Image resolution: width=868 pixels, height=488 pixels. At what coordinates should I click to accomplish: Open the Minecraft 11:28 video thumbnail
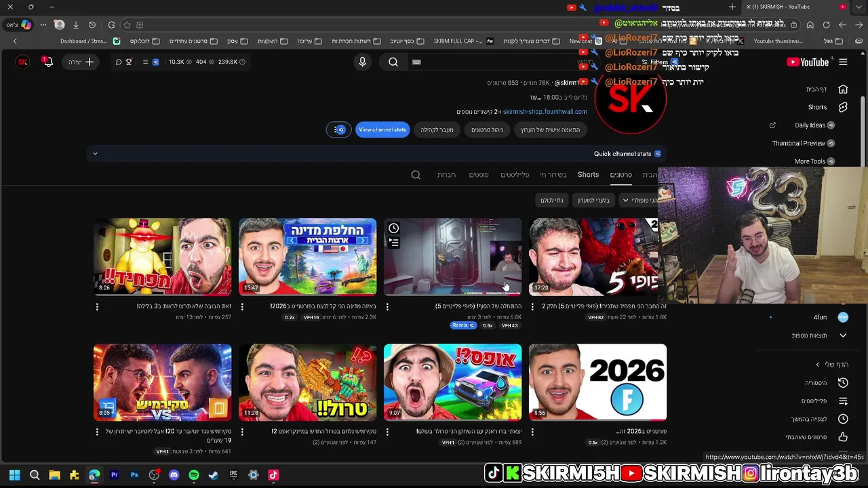tap(308, 382)
